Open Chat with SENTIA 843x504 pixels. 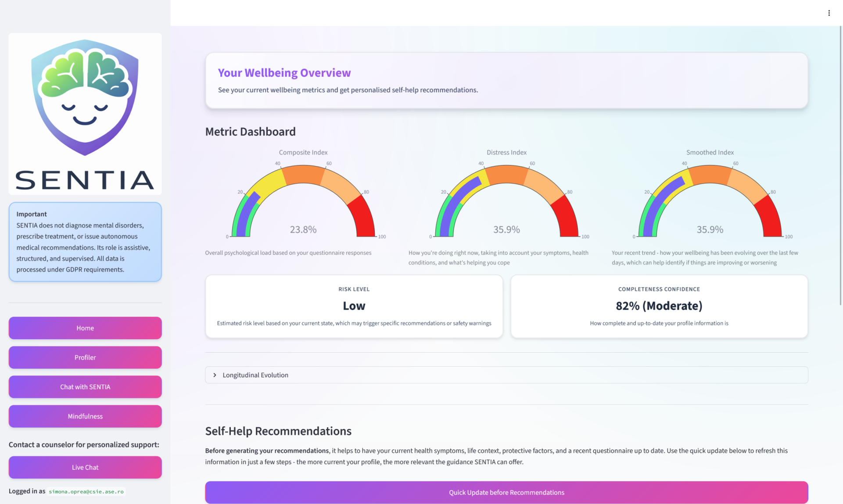(x=85, y=387)
